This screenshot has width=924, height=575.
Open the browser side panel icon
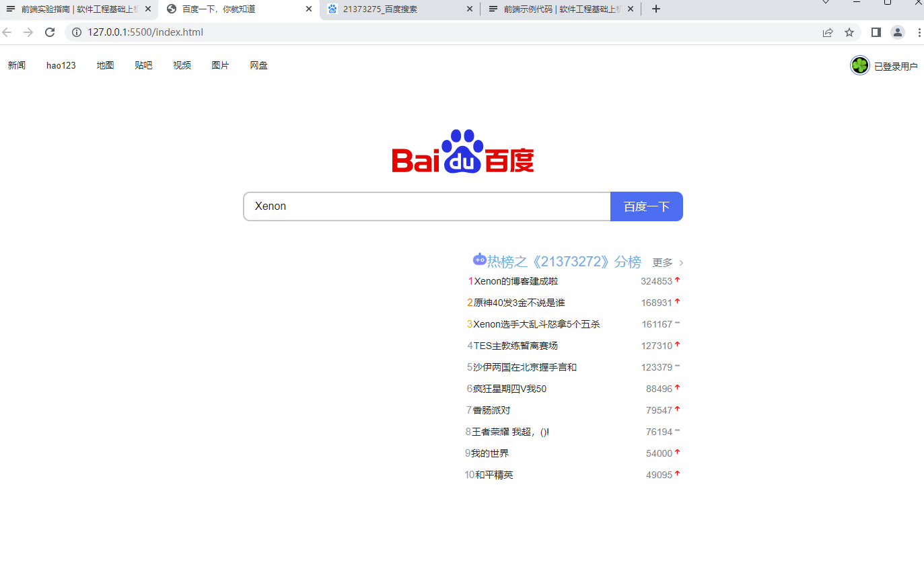(x=876, y=32)
